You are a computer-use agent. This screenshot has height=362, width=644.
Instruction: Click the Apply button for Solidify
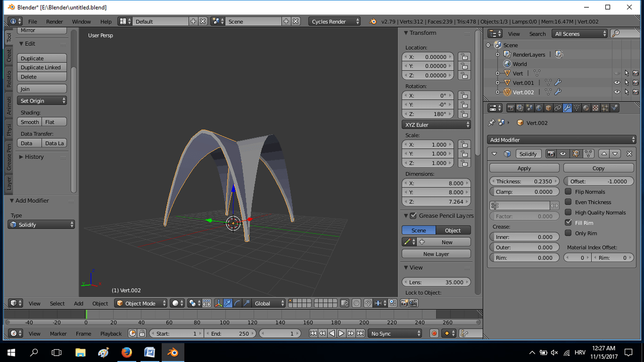point(524,168)
